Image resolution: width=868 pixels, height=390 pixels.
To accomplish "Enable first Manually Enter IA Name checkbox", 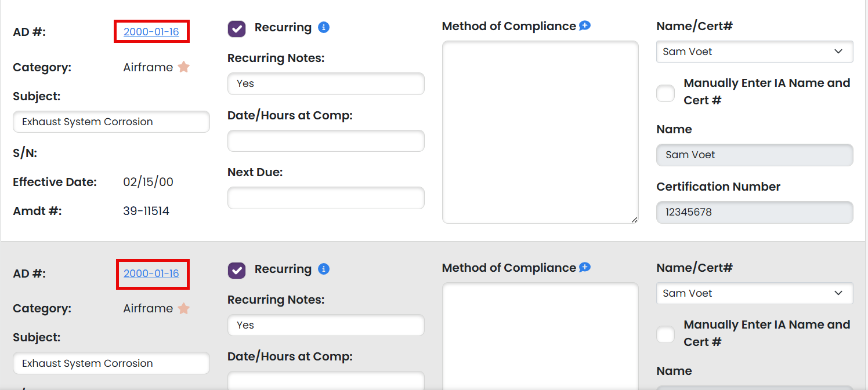I will click(666, 93).
